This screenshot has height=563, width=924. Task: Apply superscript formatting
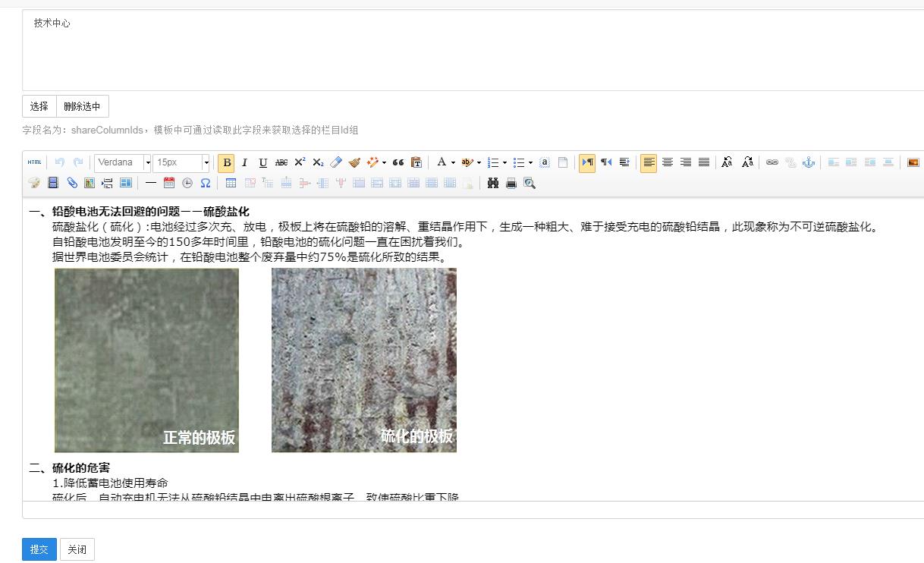pyautogui.click(x=300, y=162)
